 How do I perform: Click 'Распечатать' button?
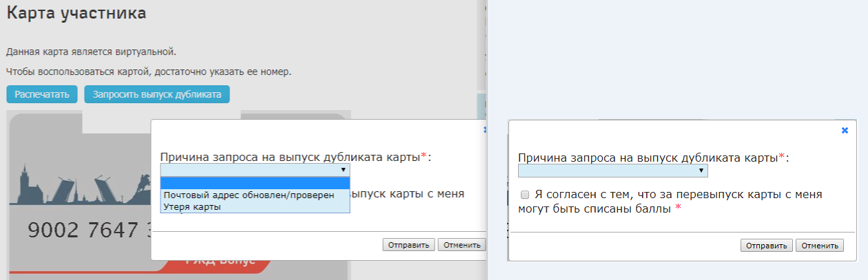[42, 94]
